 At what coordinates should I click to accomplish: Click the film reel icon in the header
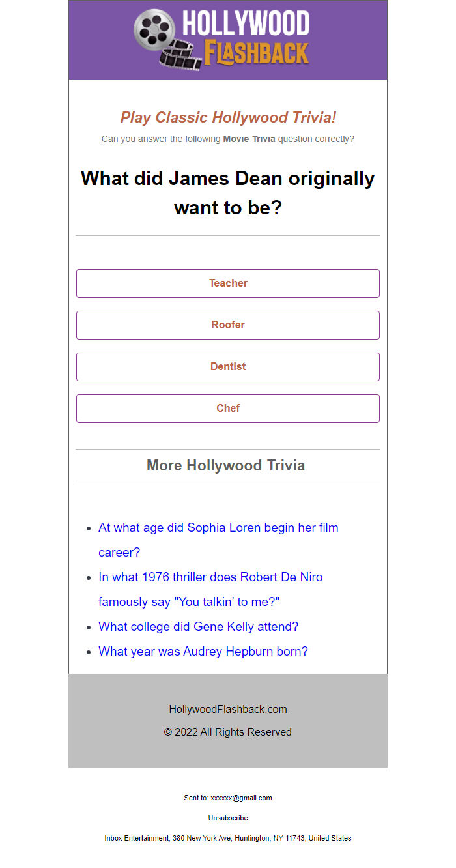[154, 30]
